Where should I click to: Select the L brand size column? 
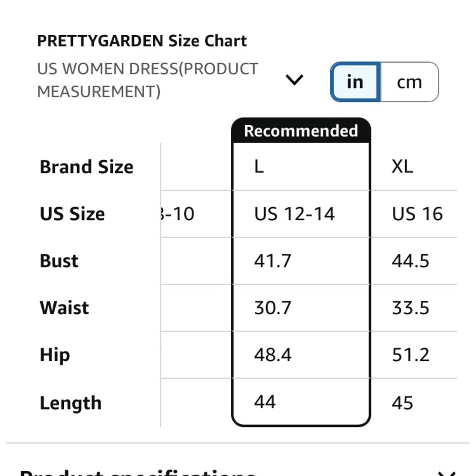coord(259,167)
